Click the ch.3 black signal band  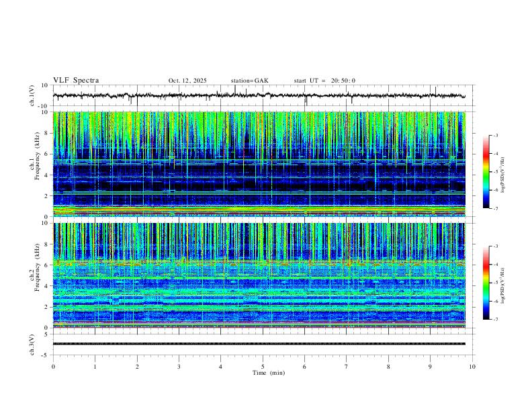click(x=259, y=344)
